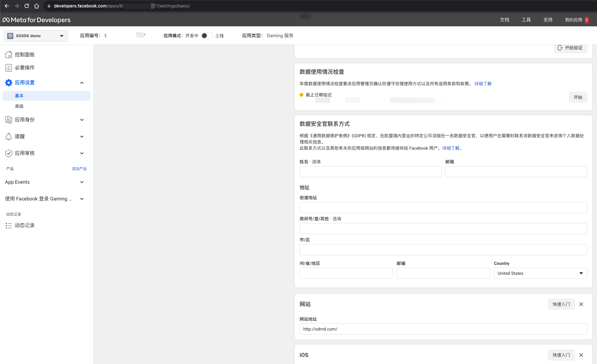Click the App Settings gear icon
The image size is (597, 364).
(9, 82)
